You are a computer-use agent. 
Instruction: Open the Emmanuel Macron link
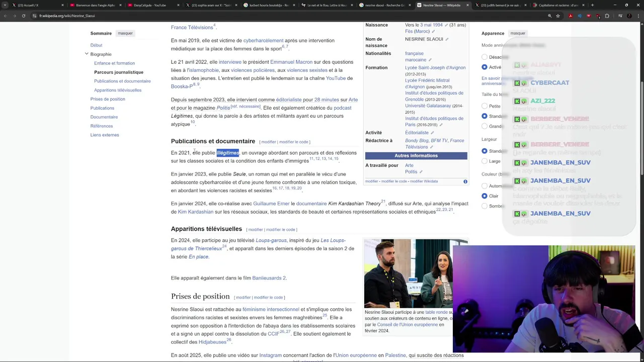tap(291, 62)
